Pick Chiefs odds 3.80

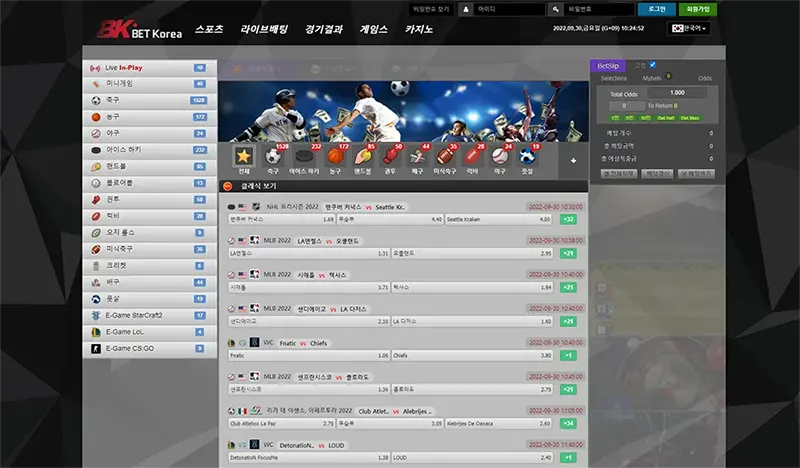(472, 355)
